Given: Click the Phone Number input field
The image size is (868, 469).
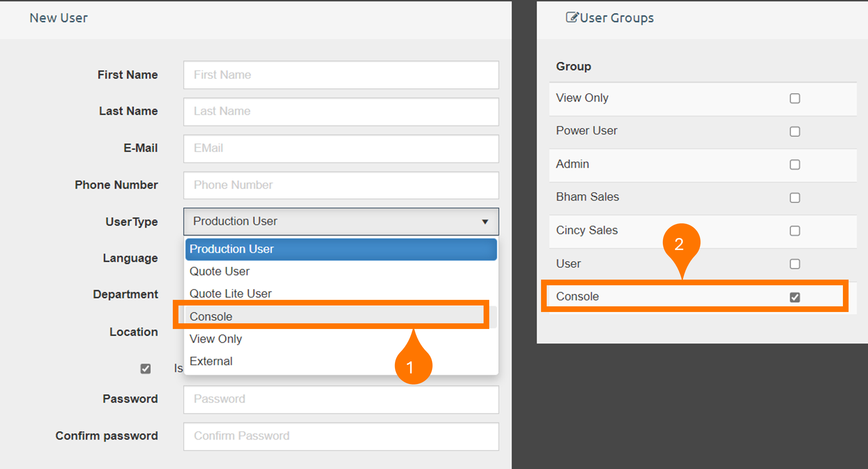Looking at the screenshot, I should pos(340,184).
